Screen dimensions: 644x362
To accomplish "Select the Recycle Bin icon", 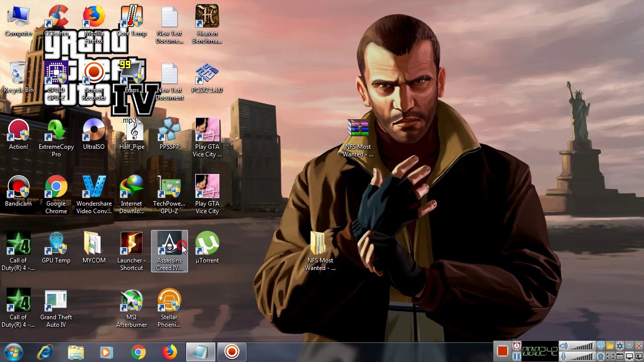I will pos(19,78).
